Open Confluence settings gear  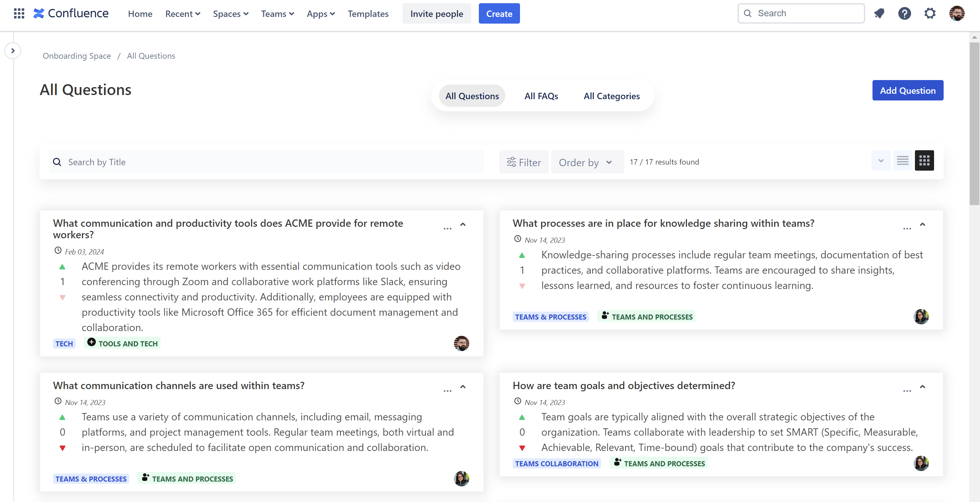click(930, 13)
